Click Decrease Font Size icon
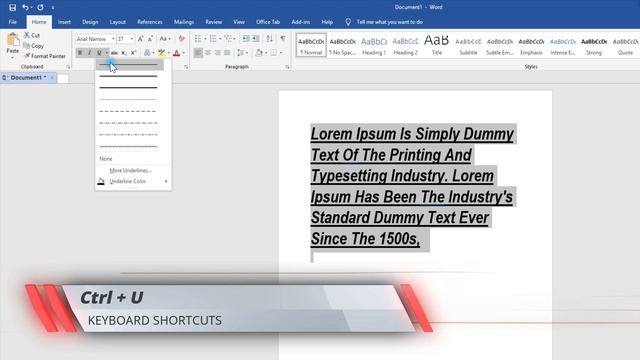The height and width of the screenshot is (360, 640). click(150, 39)
